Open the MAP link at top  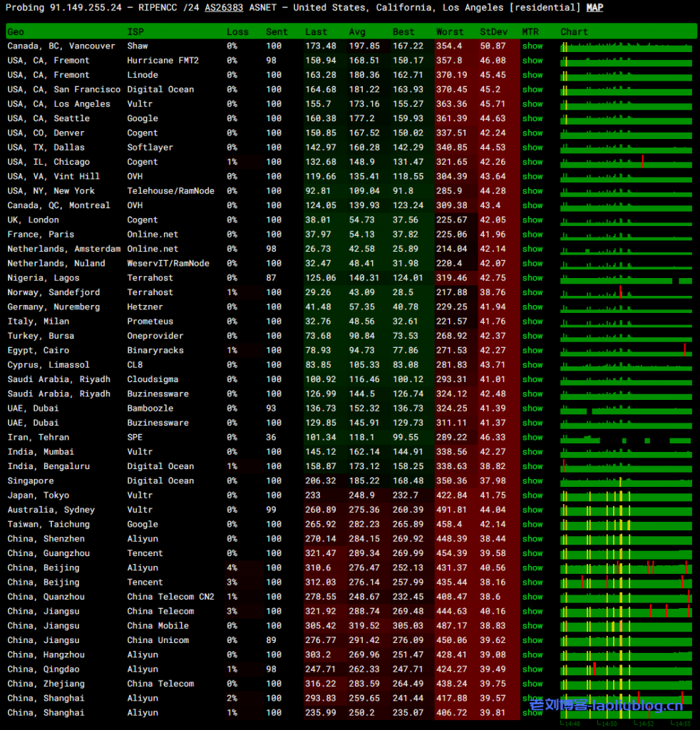pos(595,8)
